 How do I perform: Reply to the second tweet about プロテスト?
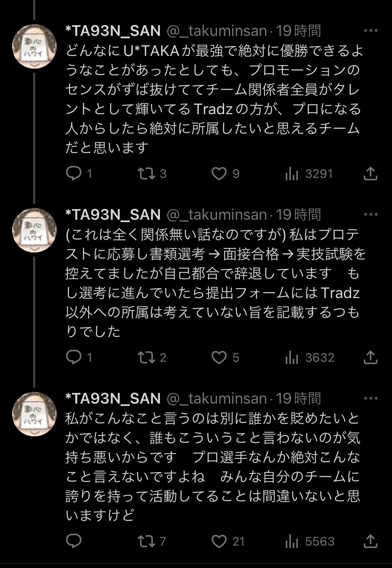tap(74, 357)
